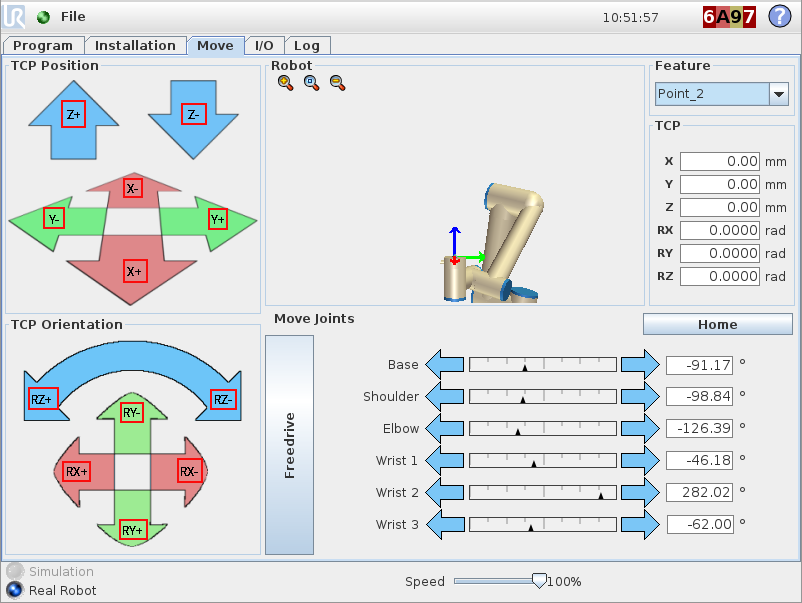Screen dimensions: 802x603
Task: Select the Simulation radio option
Action: [x=15, y=572]
